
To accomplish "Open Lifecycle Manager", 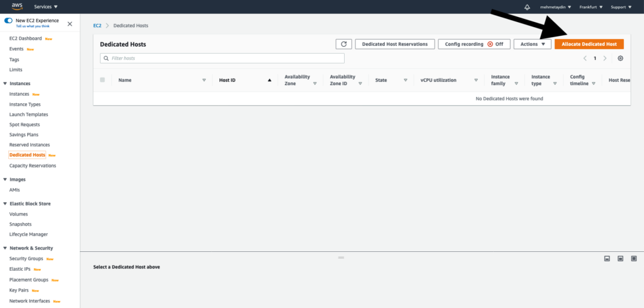I will (29, 234).
